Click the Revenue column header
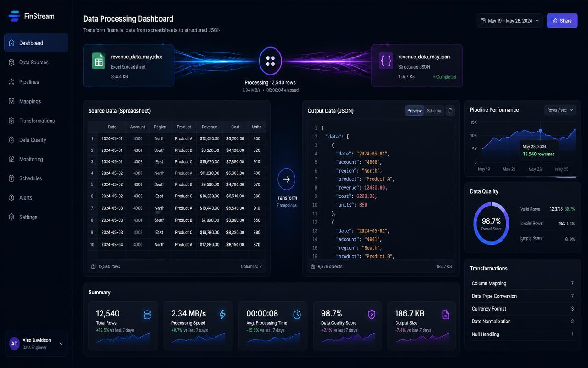This screenshot has height=368, width=588. (x=209, y=127)
